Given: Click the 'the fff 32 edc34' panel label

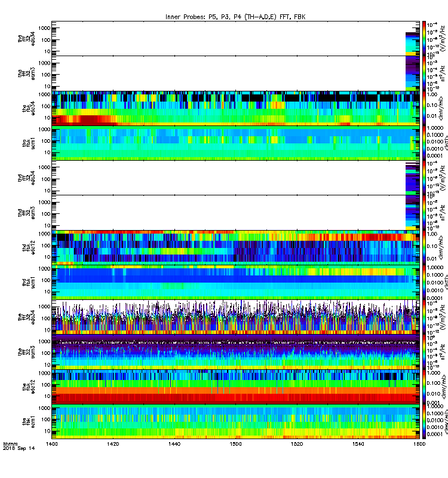Looking at the screenshot, I should click(26, 317).
